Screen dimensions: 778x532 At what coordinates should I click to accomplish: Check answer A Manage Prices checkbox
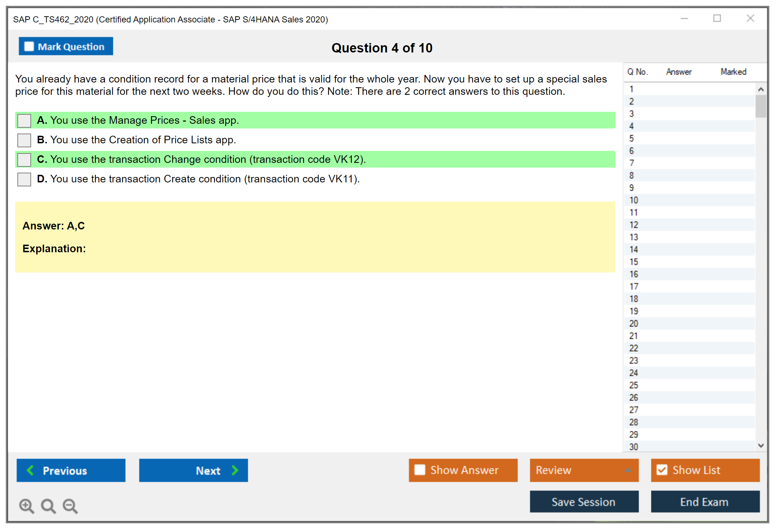24,121
